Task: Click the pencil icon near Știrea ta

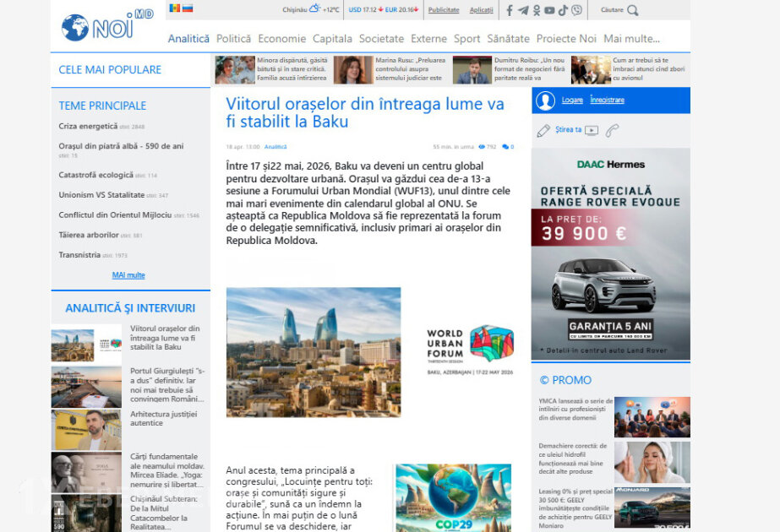Action: point(543,131)
